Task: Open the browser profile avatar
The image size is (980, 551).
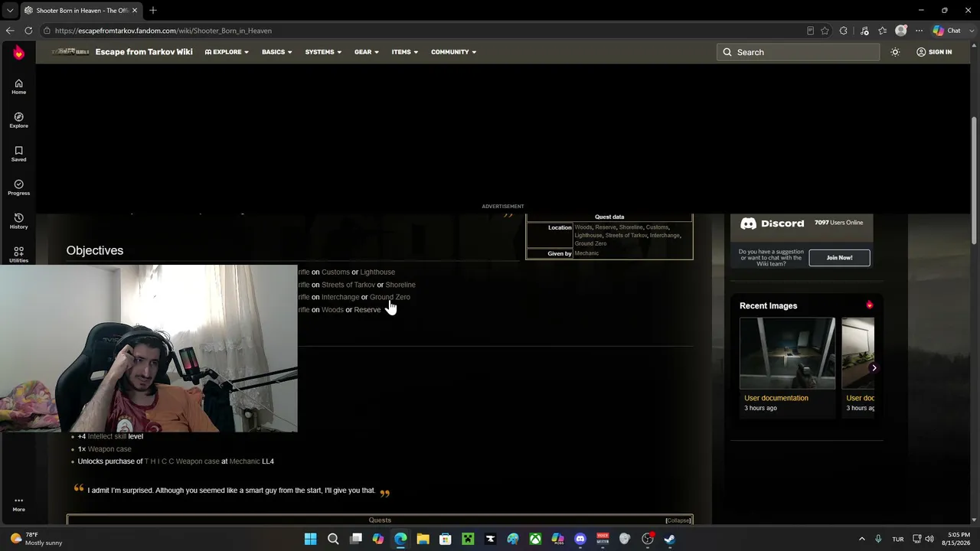Action: (x=901, y=31)
